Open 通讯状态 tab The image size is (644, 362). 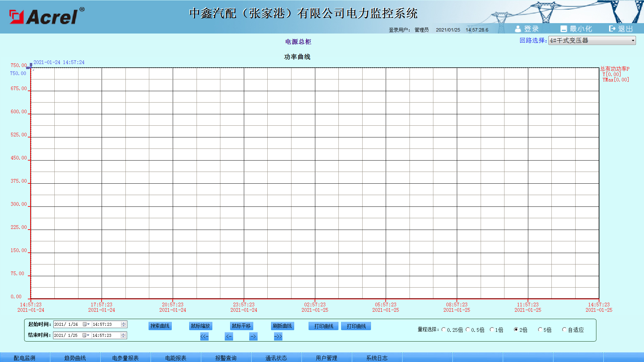pyautogui.click(x=276, y=358)
